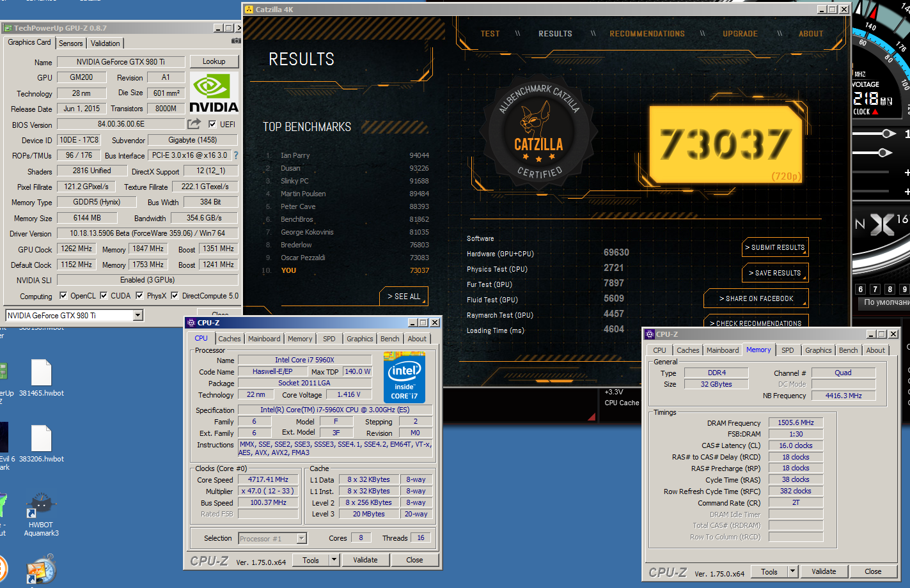The width and height of the screenshot is (910, 588).
Task: Go to RECOMMENDATIONS in Catzilla navigation
Action: [x=647, y=34]
